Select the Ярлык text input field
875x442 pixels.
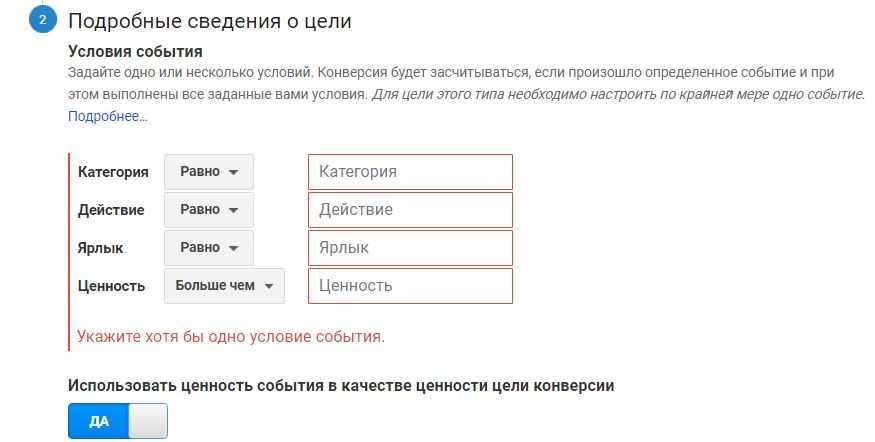tap(410, 248)
